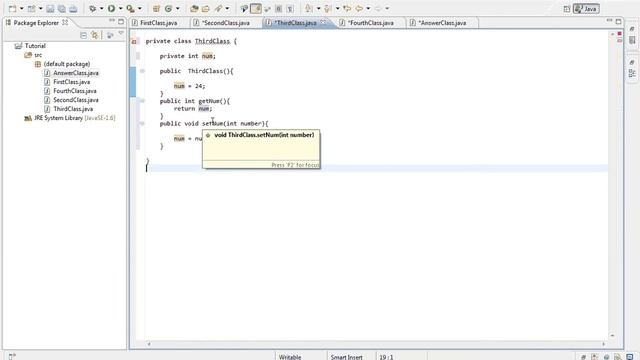Viewport: 640px width, 360px height.
Task: Maximize the editor area
Action: (x=619, y=21)
